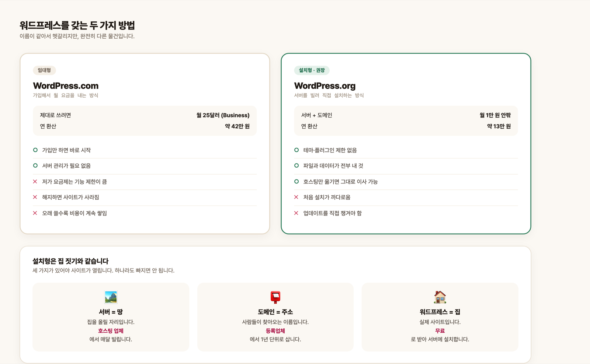Click the text 에서 매달 빌립니다.
The image size is (590, 364).
[x=111, y=339]
